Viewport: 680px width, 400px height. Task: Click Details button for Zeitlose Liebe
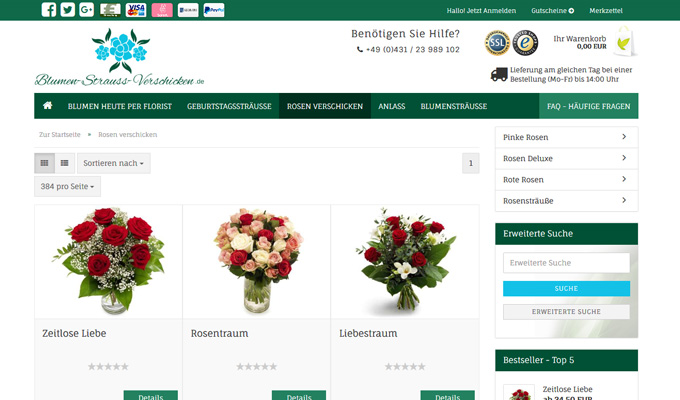(x=150, y=395)
